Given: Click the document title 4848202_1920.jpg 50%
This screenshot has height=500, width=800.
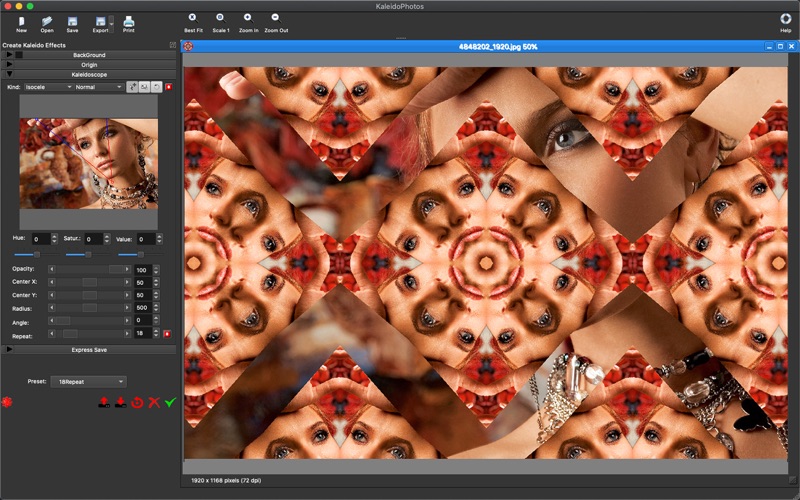Looking at the screenshot, I should pos(498,46).
